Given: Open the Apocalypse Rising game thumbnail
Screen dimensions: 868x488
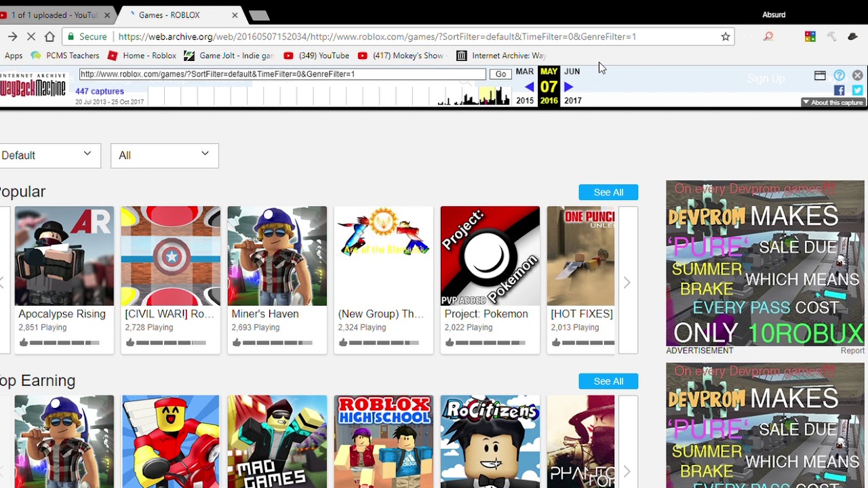Looking at the screenshot, I should [x=64, y=256].
